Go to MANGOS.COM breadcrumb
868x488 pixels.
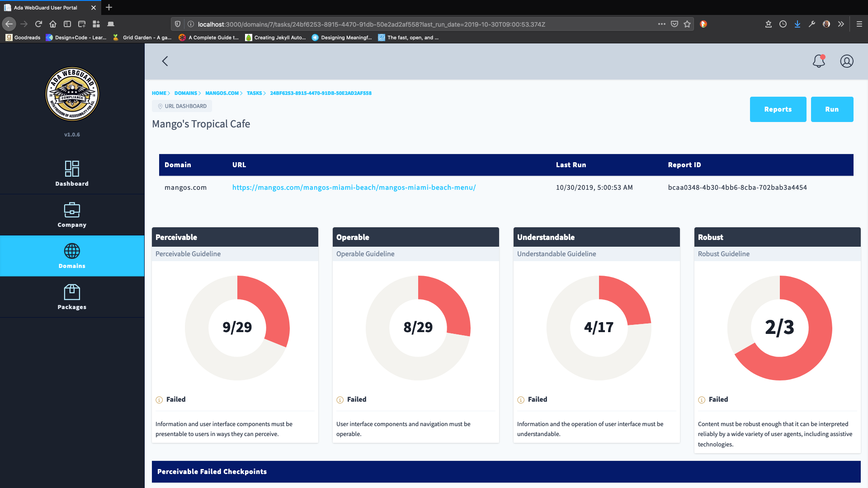tap(222, 93)
